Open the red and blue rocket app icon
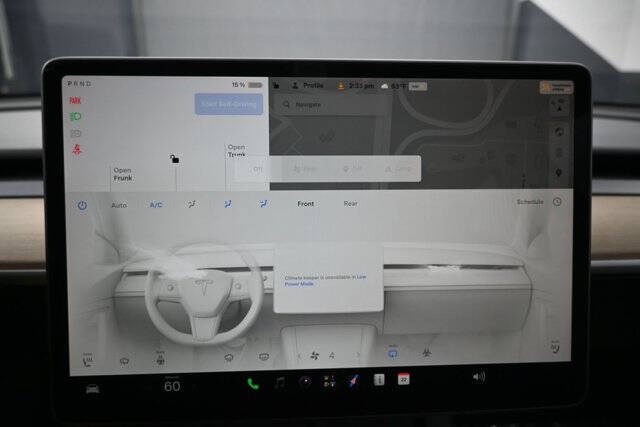640x427 pixels. click(x=353, y=380)
